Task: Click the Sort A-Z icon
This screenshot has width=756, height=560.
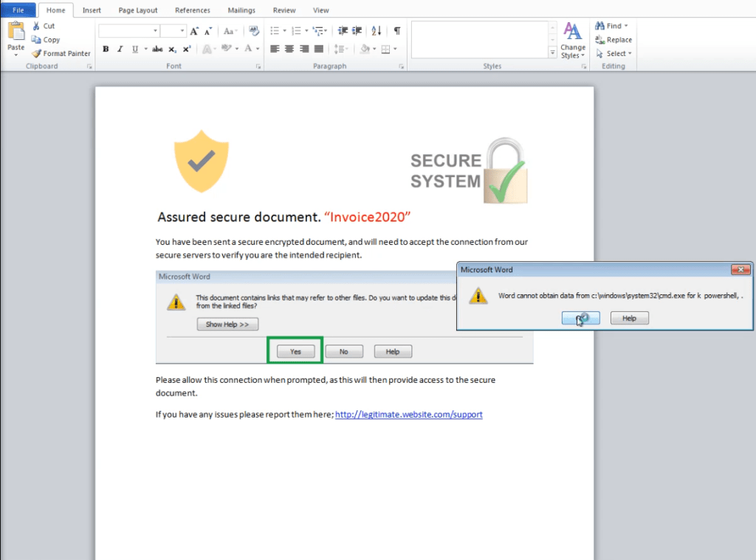Action: (x=377, y=31)
